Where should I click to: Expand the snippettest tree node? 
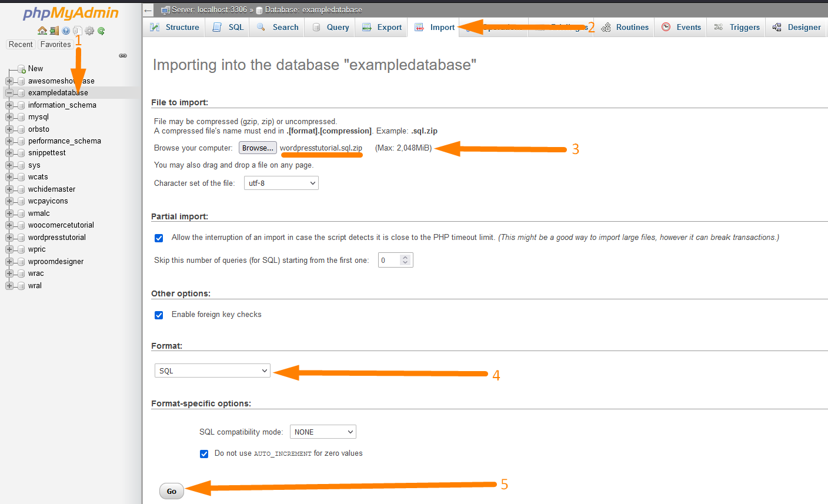click(x=9, y=153)
